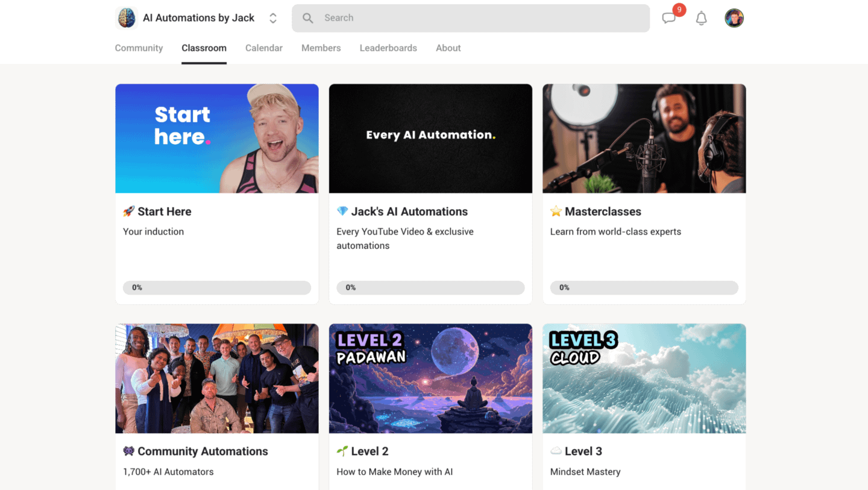Open the Start here cover thumbnail
Screen dimensions: 868x490
click(217, 139)
